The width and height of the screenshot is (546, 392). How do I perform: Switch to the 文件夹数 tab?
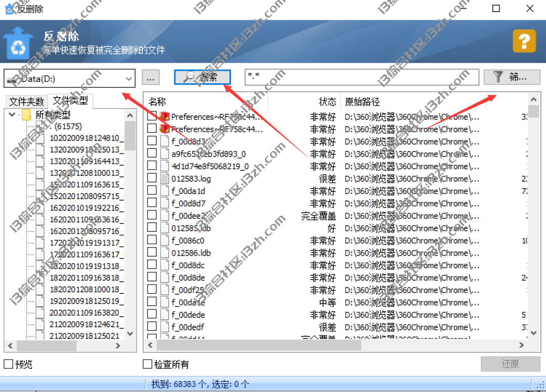click(x=26, y=101)
